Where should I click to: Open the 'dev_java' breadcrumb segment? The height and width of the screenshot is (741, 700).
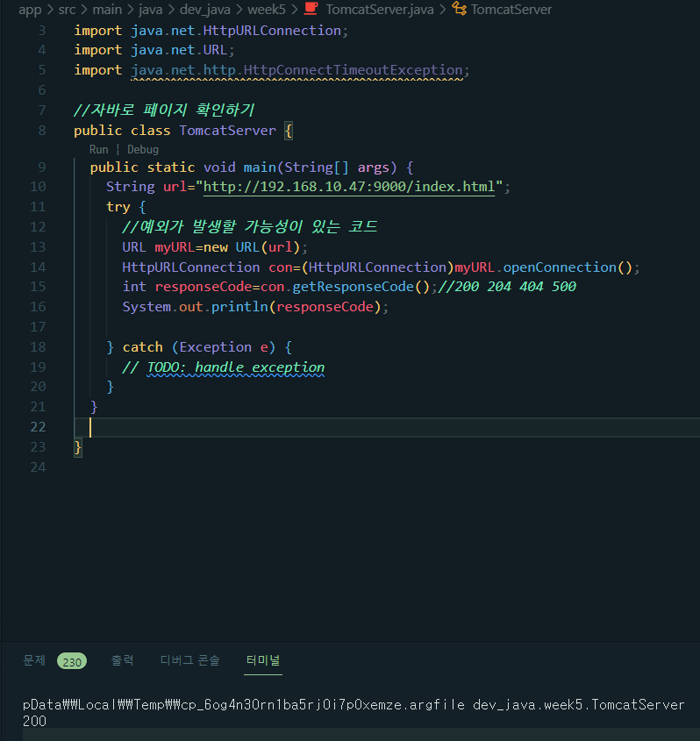(205, 10)
